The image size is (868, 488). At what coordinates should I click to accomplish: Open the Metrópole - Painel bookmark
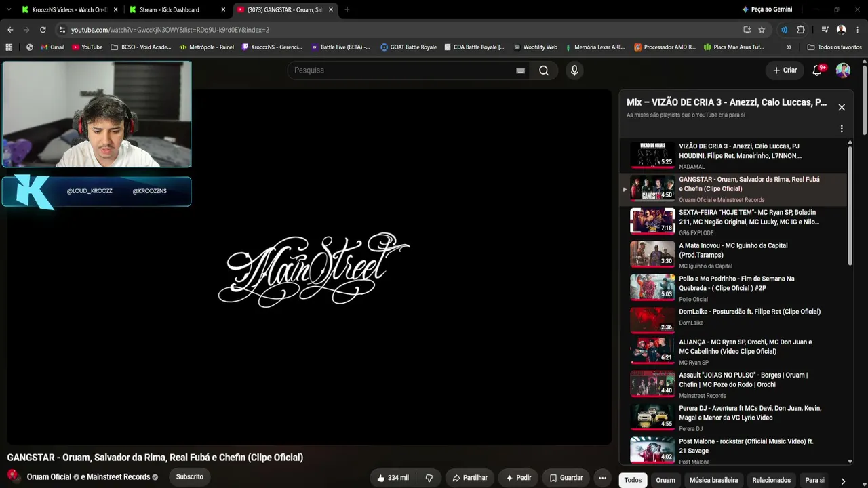pyautogui.click(x=207, y=47)
